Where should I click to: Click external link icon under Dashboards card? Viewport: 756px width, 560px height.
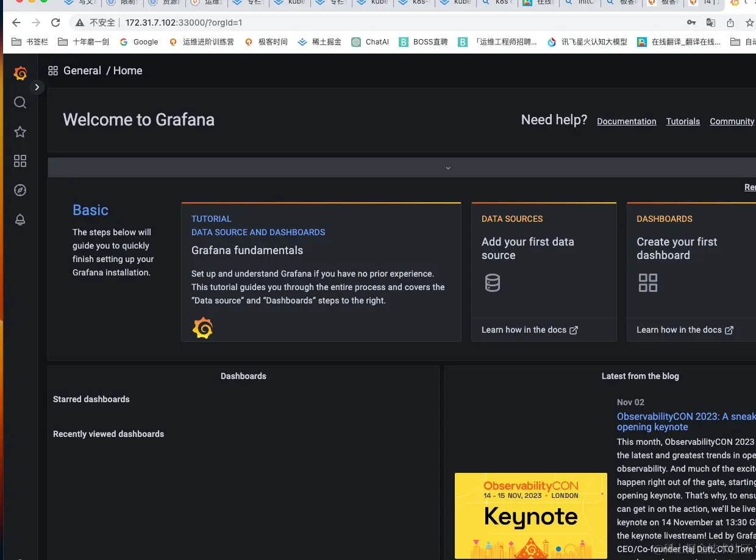point(729,330)
